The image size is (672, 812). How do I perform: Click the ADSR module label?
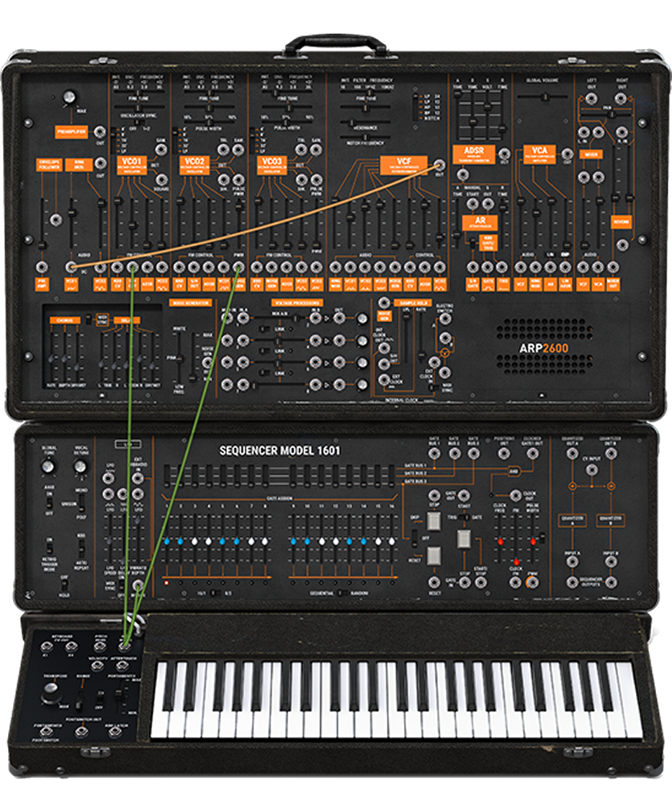[x=474, y=154]
